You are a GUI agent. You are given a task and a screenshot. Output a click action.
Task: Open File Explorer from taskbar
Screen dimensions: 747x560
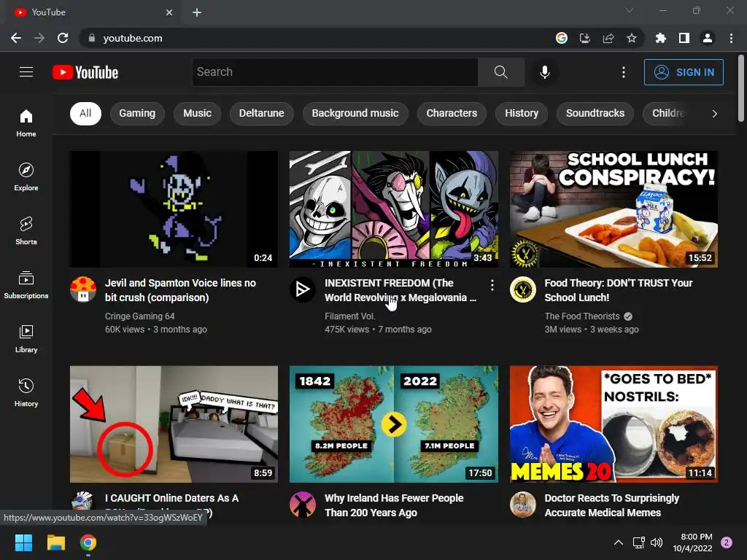click(x=55, y=542)
